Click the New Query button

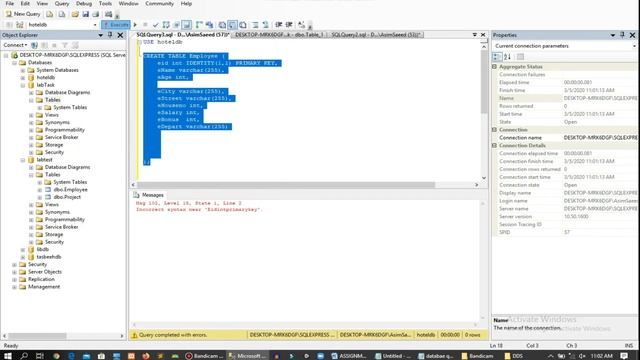[23, 14]
